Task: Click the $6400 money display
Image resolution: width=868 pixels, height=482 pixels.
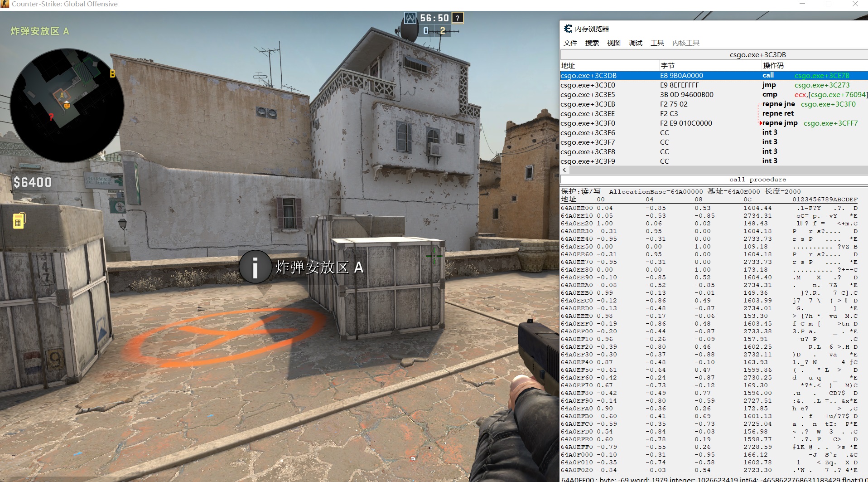Action: click(x=33, y=182)
